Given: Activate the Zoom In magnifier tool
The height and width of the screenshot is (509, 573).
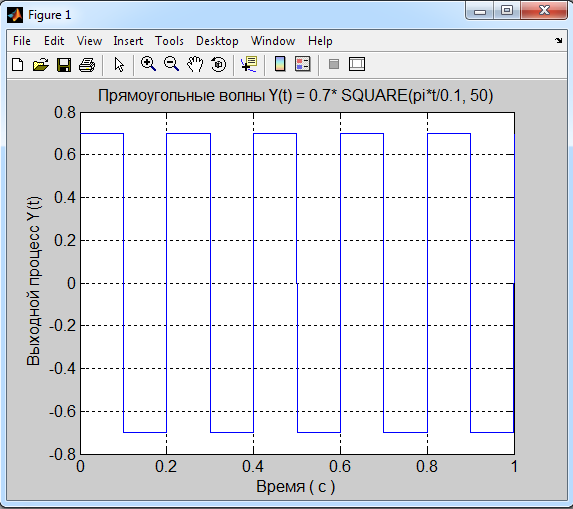Looking at the screenshot, I should click(148, 64).
